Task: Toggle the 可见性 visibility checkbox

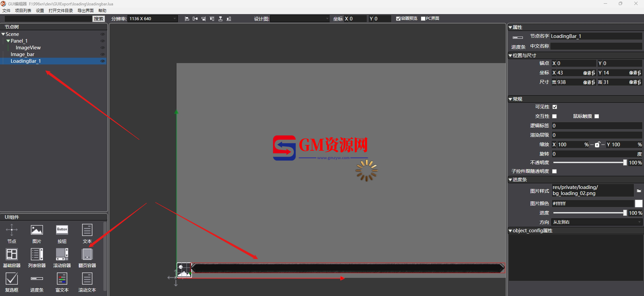Action: 555,107
